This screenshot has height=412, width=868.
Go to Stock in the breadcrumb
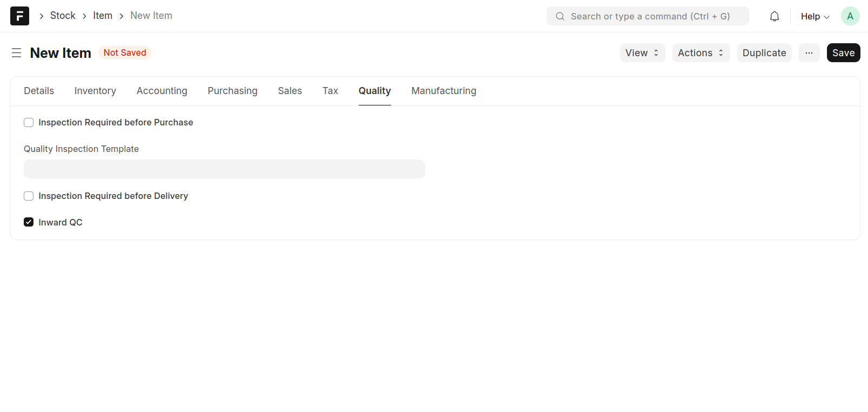tap(63, 16)
